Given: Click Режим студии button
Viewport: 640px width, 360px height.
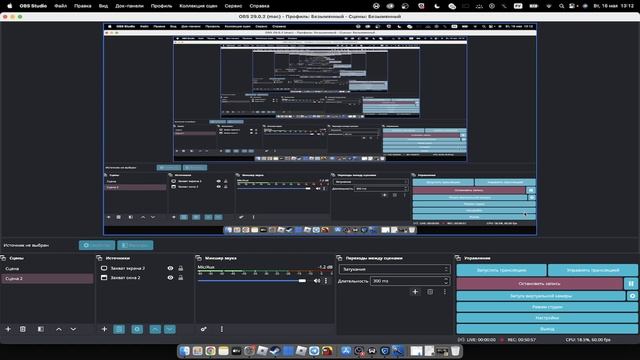Looking at the screenshot, I should click(547, 307).
